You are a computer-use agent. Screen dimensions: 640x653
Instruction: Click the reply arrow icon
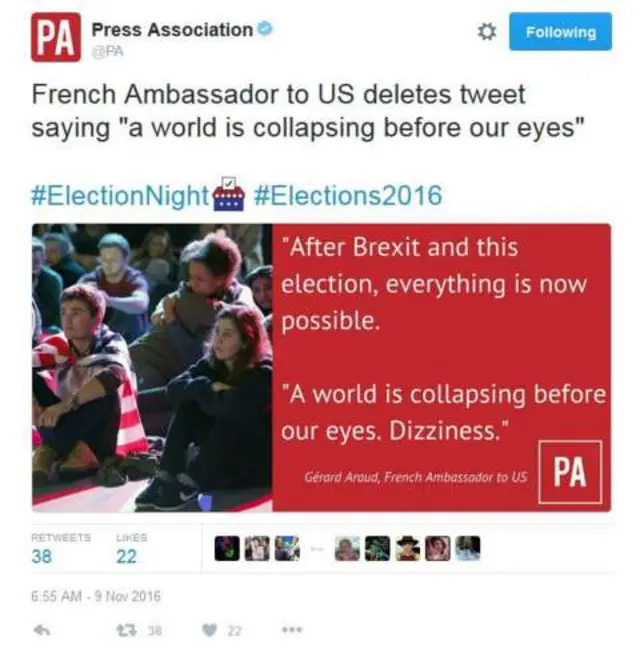[42, 631]
